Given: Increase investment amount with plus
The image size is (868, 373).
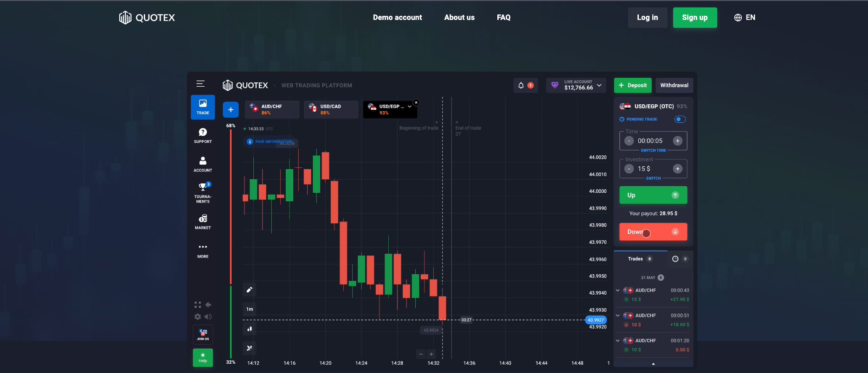Looking at the screenshot, I should pos(678,169).
